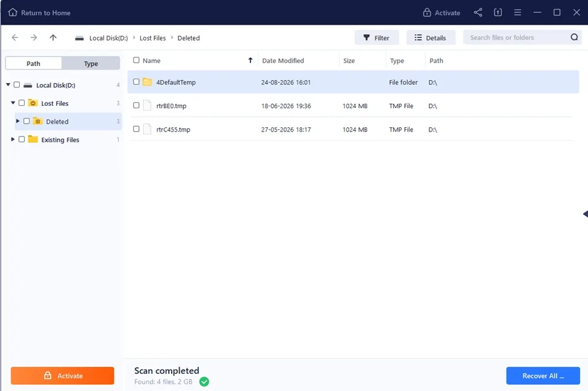
Task: Check the Local Disk(D:) tree checkbox
Action: point(17,85)
